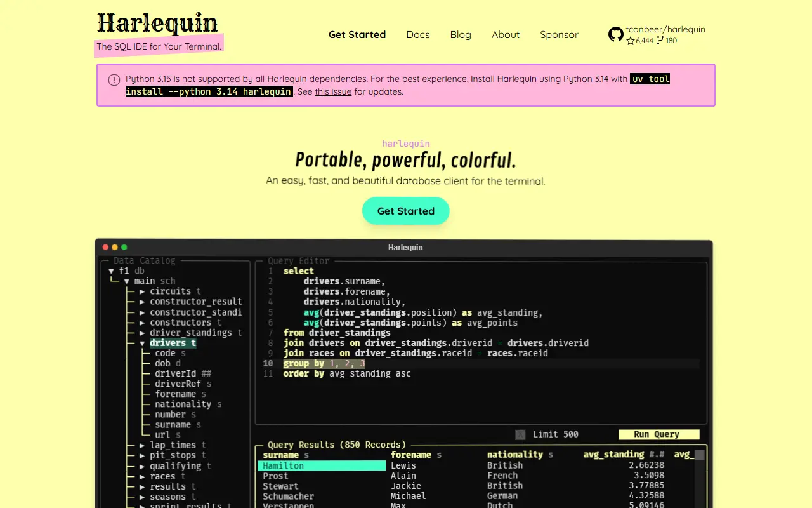Click the 'group by 1, 2, 3' line

[324, 363]
